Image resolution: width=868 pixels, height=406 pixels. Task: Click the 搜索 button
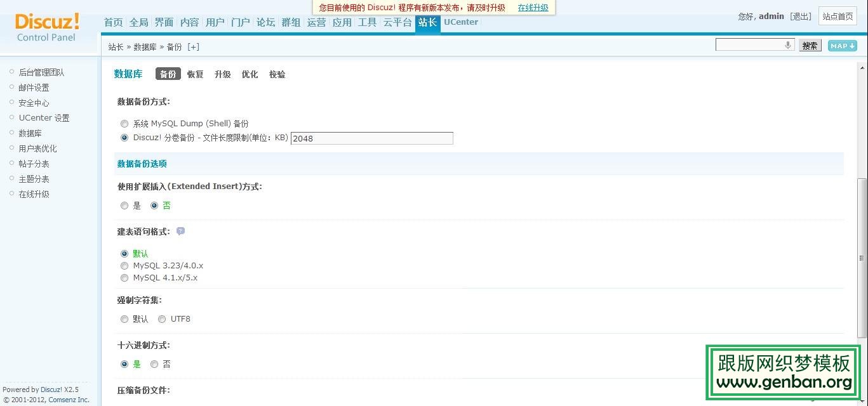pyautogui.click(x=810, y=46)
